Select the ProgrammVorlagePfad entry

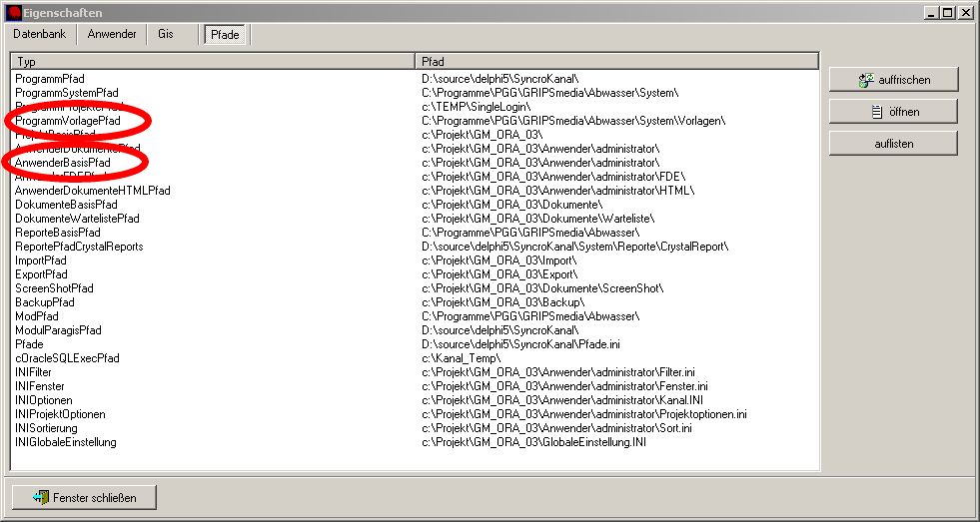(68, 120)
